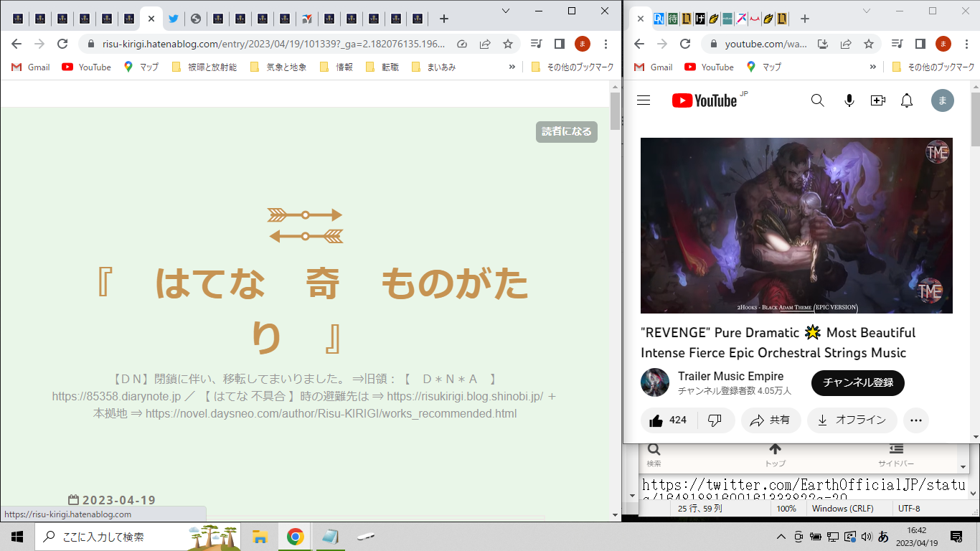Click the トップ arrow in background window
Viewport: 980px width, 551px height.
coord(775,454)
